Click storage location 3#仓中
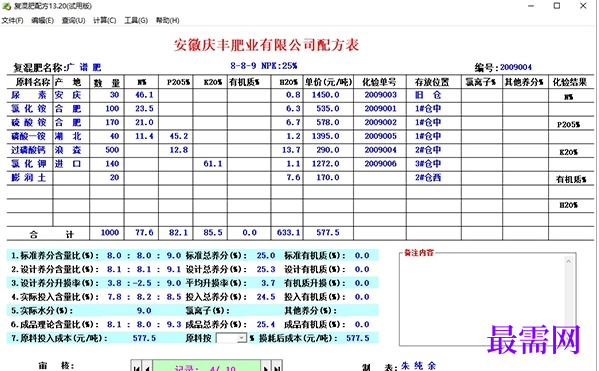 tap(428, 164)
